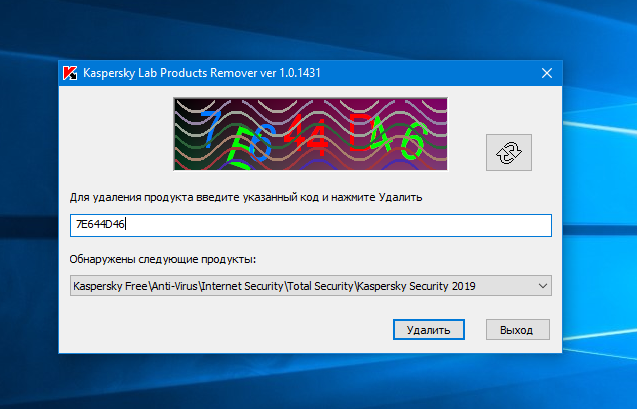Click the label Обнаружены следующие продукты
The image size is (637, 409).
[163, 259]
